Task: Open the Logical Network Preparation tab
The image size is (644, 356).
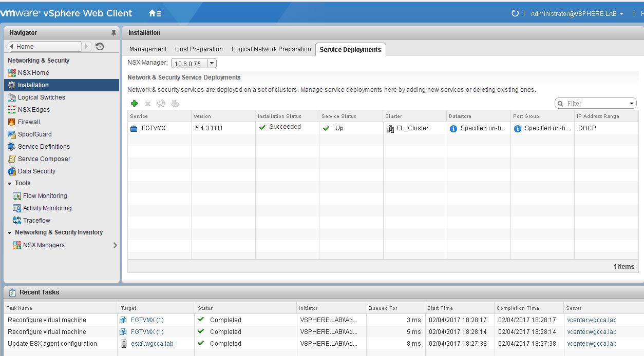Action: [x=271, y=49]
